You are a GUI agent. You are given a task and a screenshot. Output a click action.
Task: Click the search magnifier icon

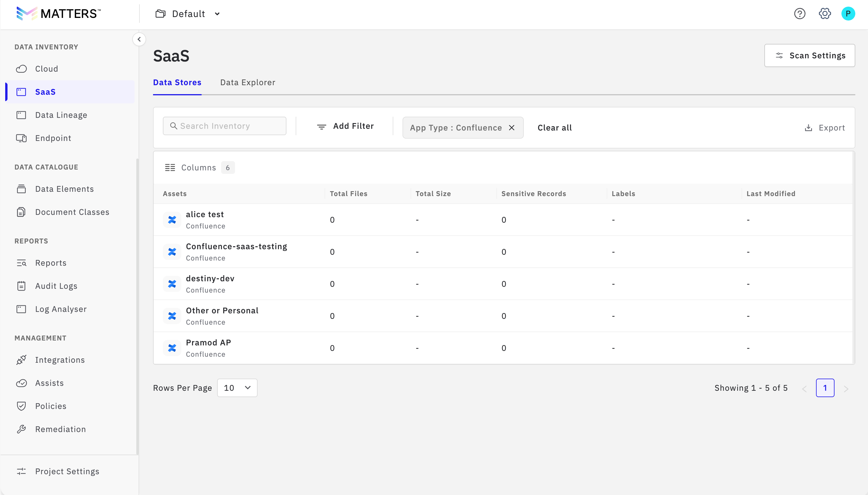pos(174,126)
